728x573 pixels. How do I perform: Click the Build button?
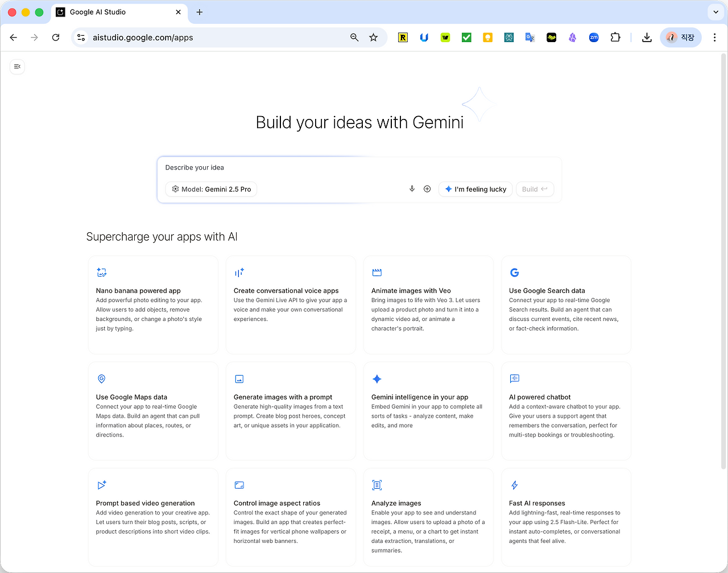pos(535,189)
